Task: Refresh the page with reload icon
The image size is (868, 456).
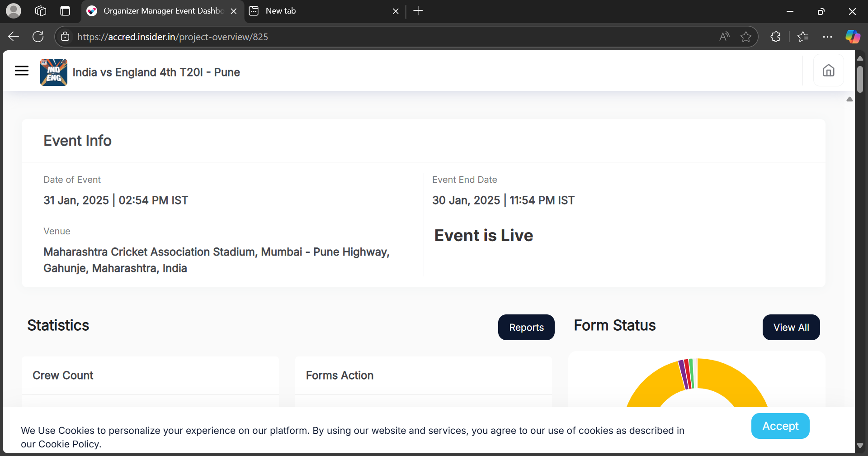Action: [38, 37]
